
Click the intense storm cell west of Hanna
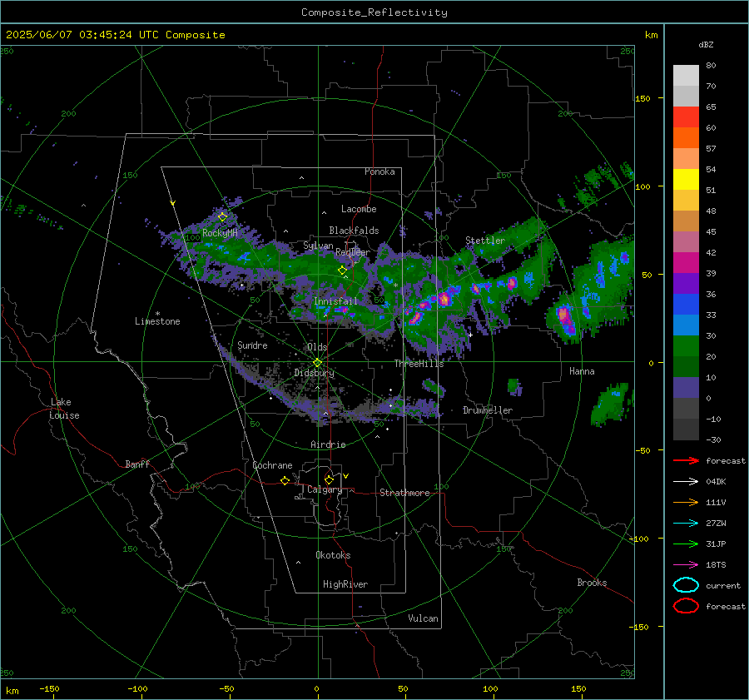pyautogui.click(x=565, y=318)
